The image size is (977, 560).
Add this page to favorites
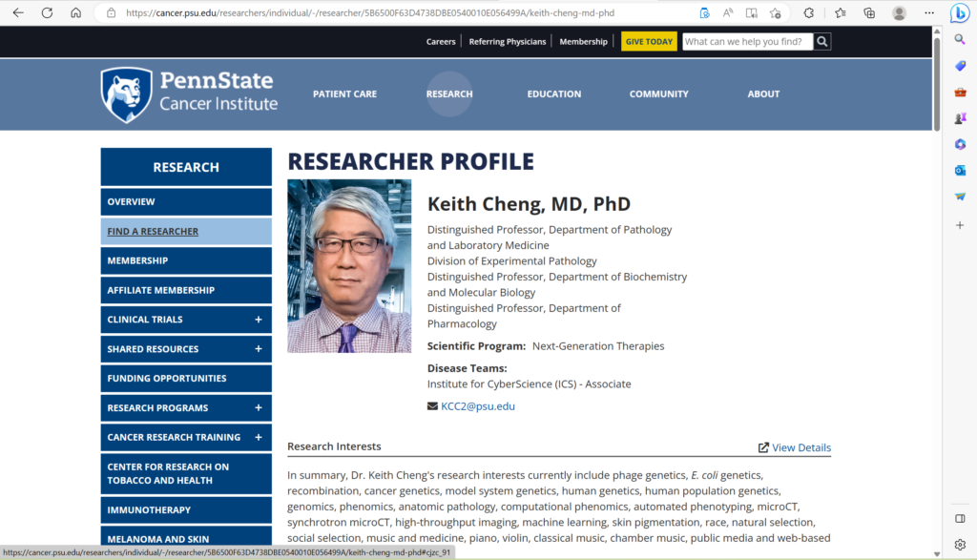tap(775, 13)
